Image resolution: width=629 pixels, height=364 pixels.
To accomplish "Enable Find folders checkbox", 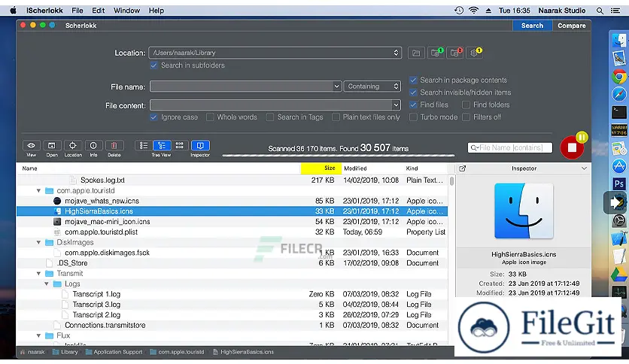I will click(x=466, y=105).
